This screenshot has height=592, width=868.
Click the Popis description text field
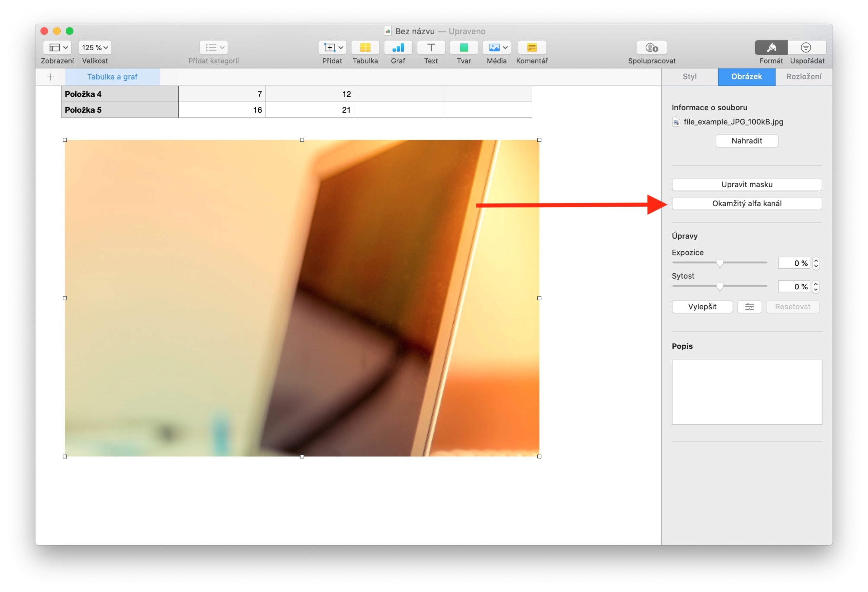point(747,392)
